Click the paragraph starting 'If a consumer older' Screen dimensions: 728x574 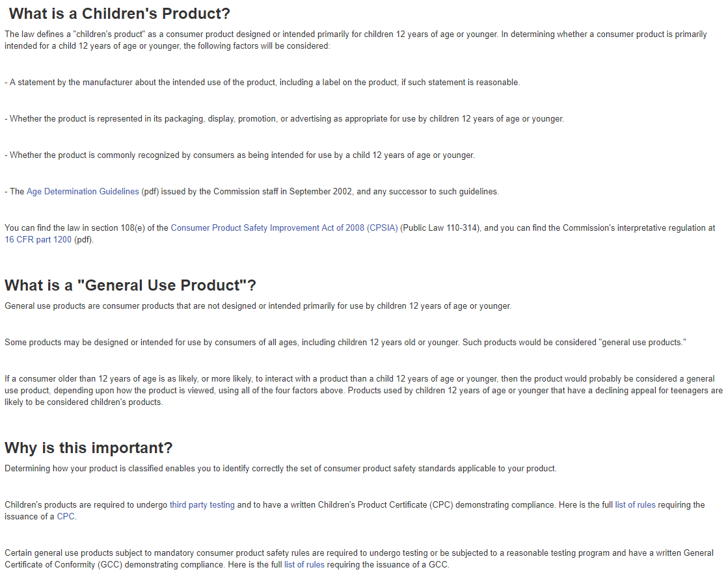[364, 390]
